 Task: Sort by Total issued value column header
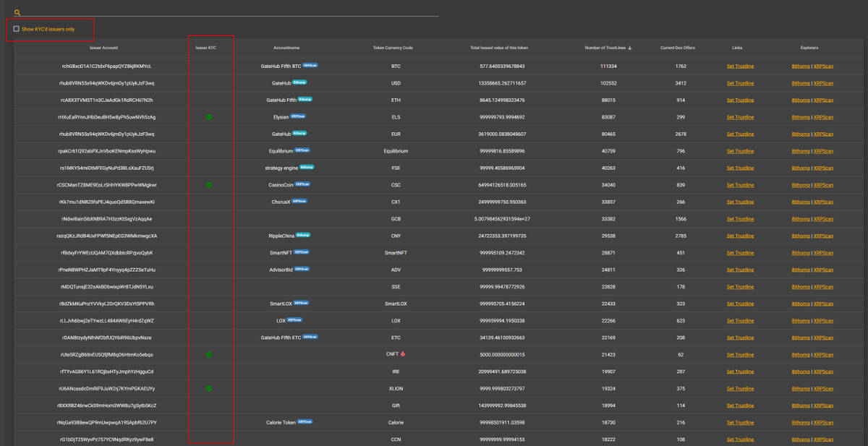point(499,48)
